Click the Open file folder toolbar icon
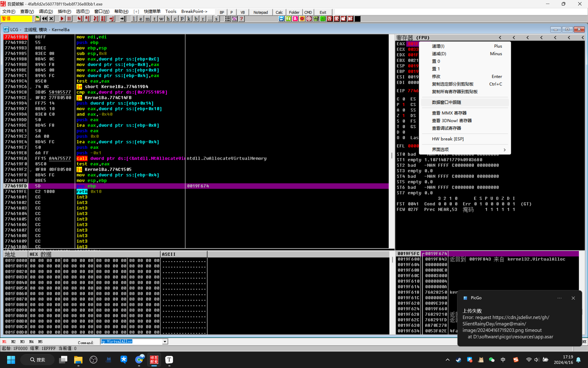Image resolution: width=588 pixels, height=368 pixels. pyautogui.click(x=37, y=19)
